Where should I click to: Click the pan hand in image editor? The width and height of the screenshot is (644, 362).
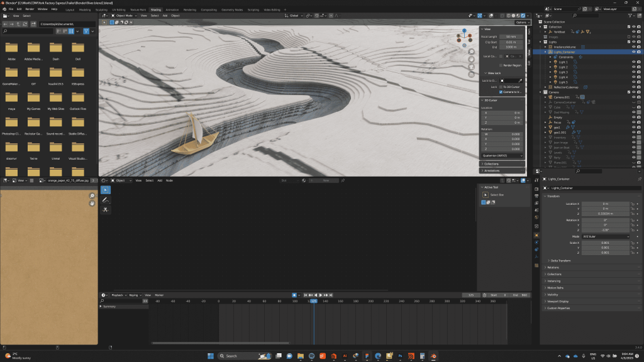coord(92,203)
